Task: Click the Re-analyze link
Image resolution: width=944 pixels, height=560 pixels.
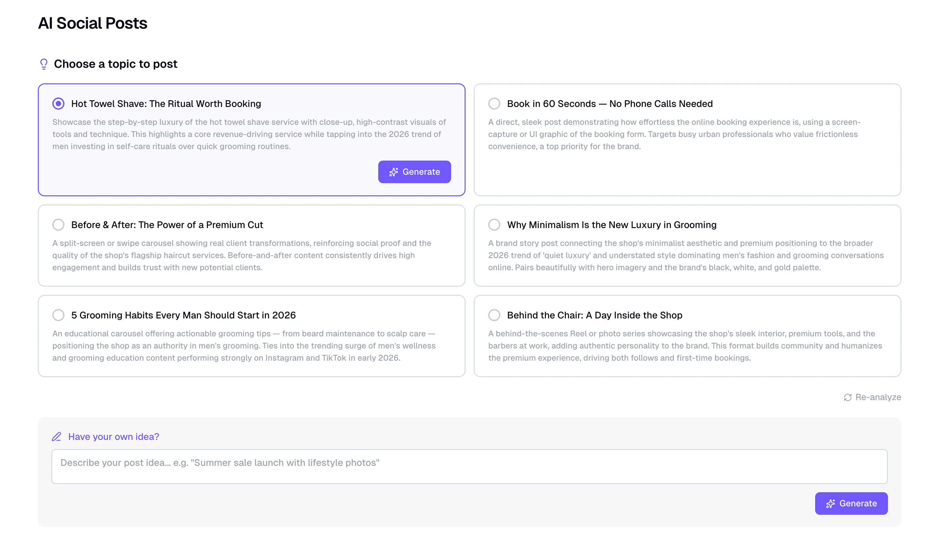Action: point(878,397)
